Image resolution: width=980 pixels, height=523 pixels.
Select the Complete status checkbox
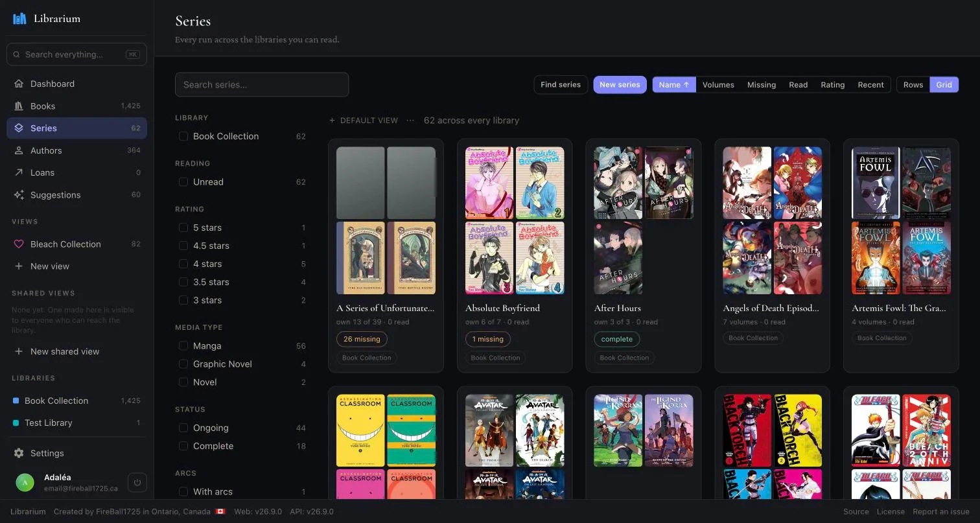183,446
